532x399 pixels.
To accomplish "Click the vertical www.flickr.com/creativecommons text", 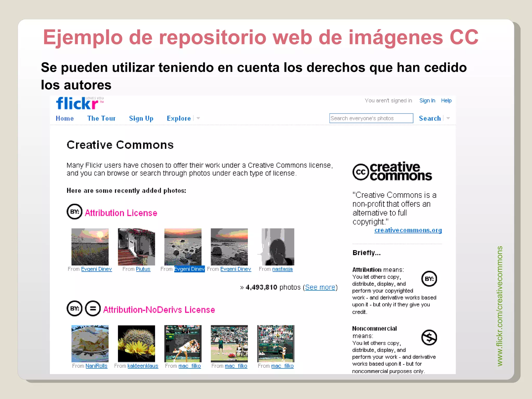I will (500, 306).
